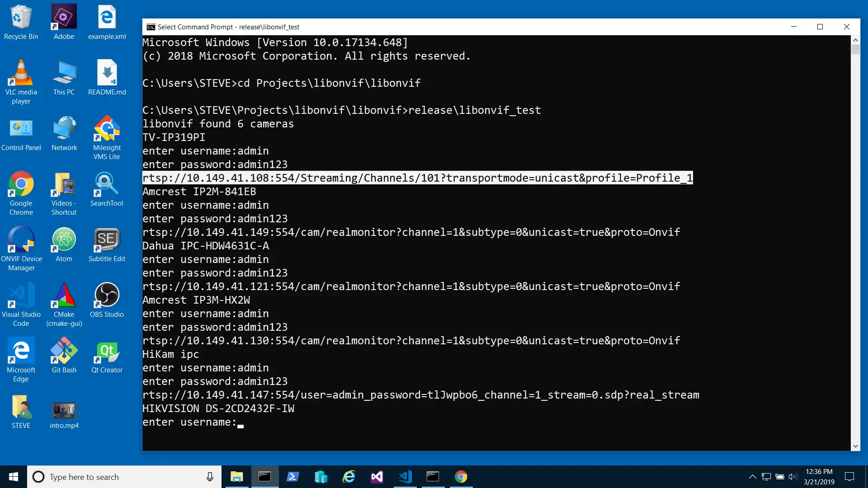Viewport: 868px width, 488px height.
Task: Select Microsoft Edge desktop shortcut
Action: click(x=21, y=360)
